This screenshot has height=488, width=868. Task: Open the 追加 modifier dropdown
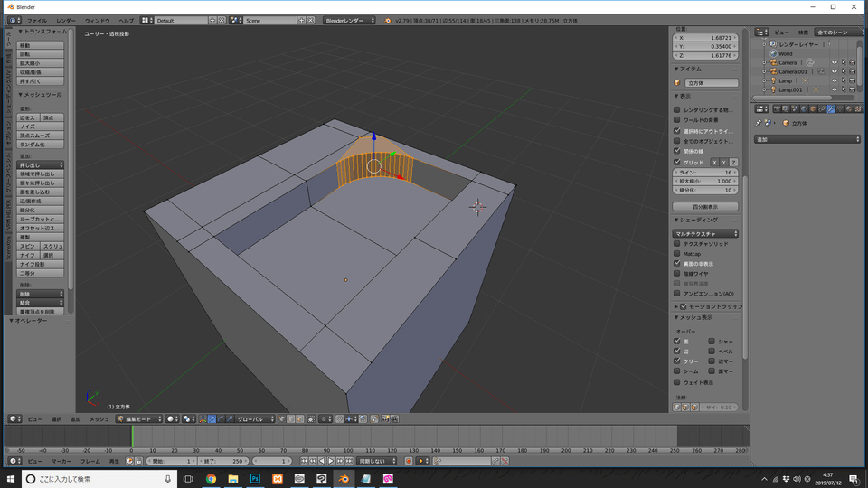[x=807, y=139]
